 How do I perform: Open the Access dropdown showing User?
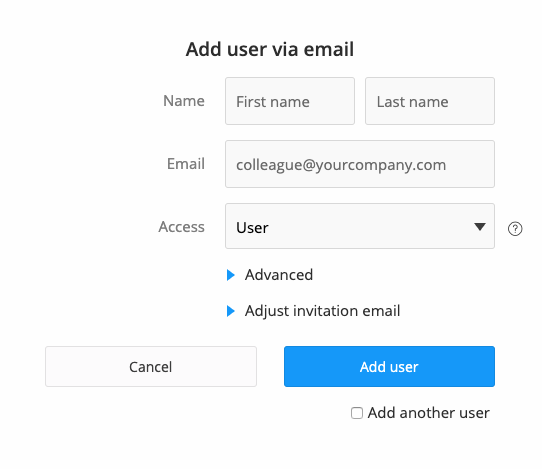coord(359,226)
